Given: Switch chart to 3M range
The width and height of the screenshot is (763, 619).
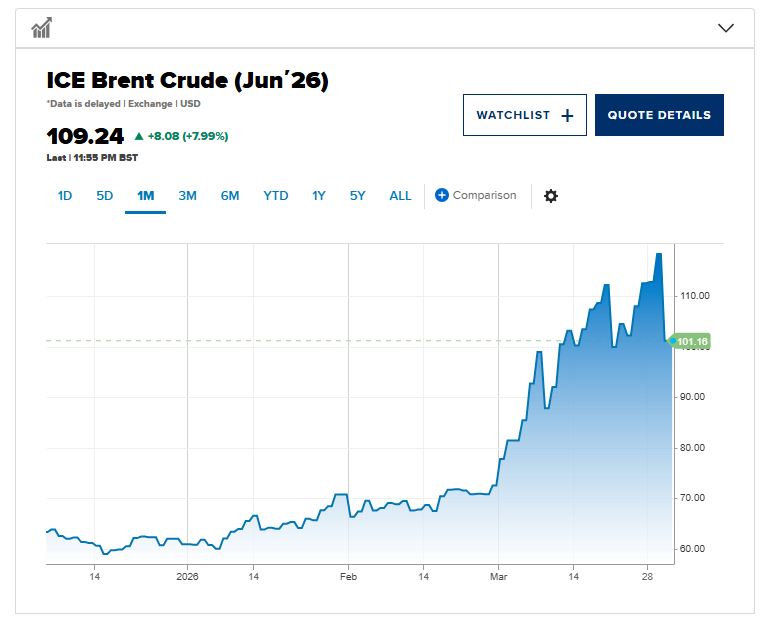Looking at the screenshot, I should click(x=187, y=196).
